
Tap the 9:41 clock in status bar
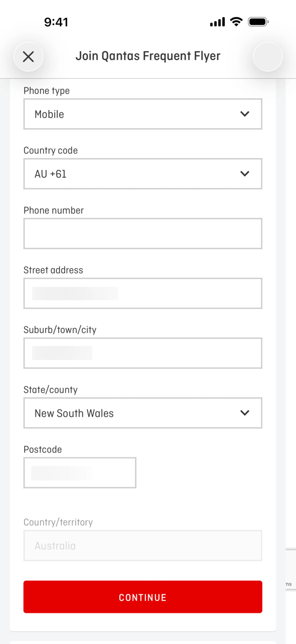(x=56, y=22)
